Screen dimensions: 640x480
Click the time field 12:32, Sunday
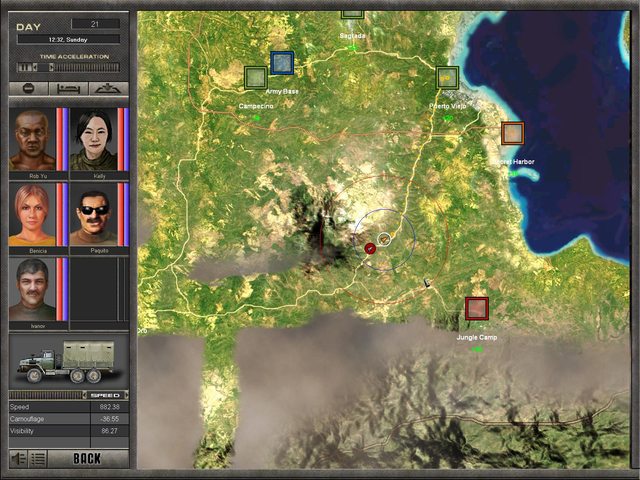point(68,40)
